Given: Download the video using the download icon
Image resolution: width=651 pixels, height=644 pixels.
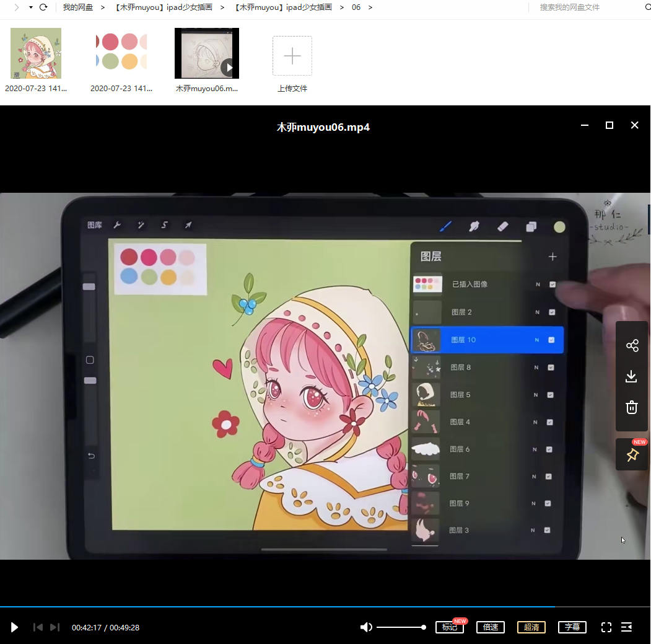Looking at the screenshot, I should 632,376.
